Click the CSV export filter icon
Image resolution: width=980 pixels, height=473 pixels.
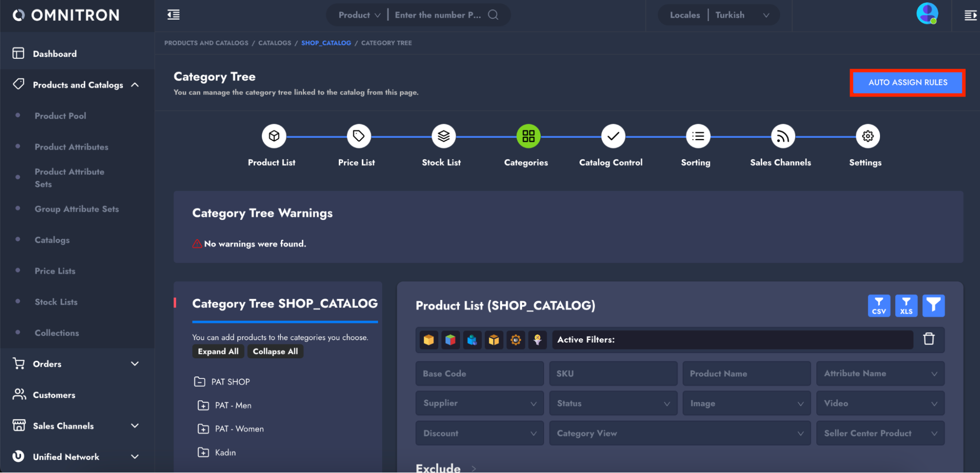(879, 306)
